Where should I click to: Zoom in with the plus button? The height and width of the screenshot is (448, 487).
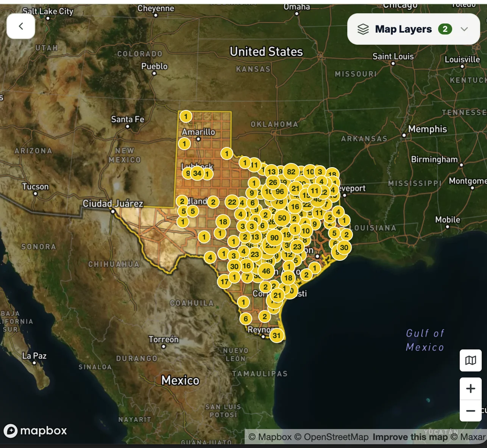[x=471, y=388]
